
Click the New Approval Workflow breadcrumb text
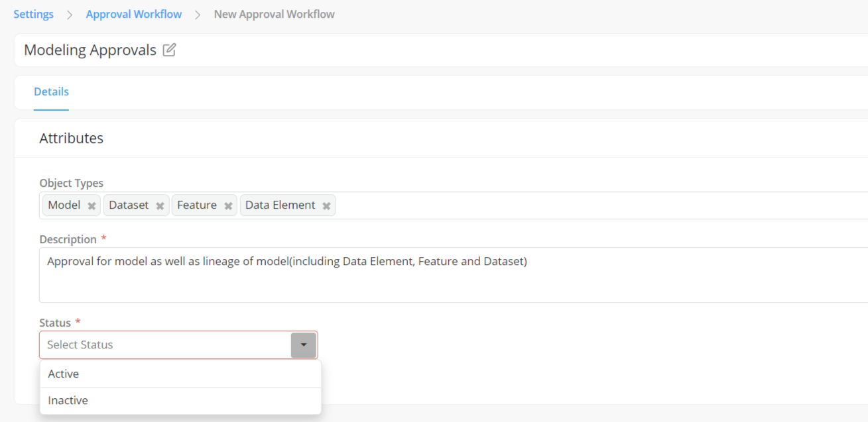pyautogui.click(x=274, y=15)
